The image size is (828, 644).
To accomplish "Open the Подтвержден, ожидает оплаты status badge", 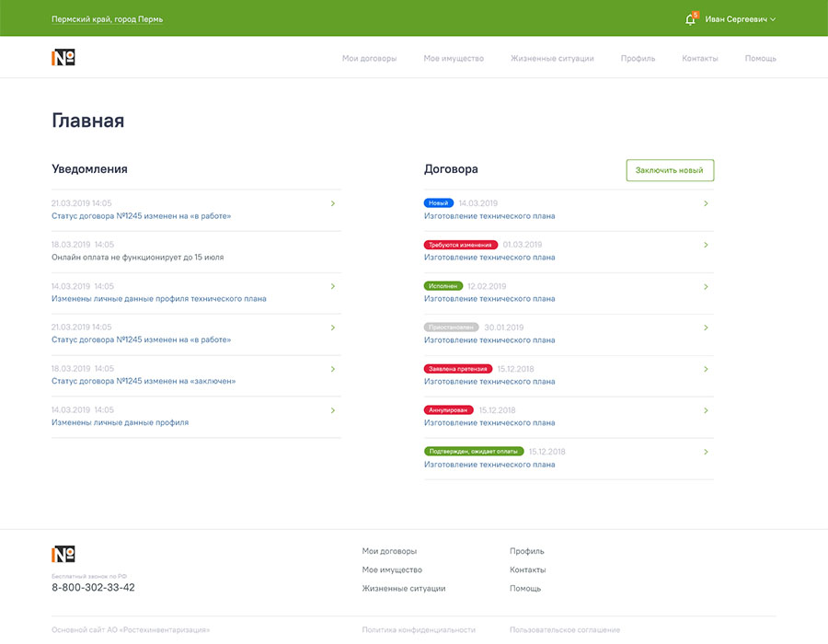I will pyautogui.click(x=474, y=452).
